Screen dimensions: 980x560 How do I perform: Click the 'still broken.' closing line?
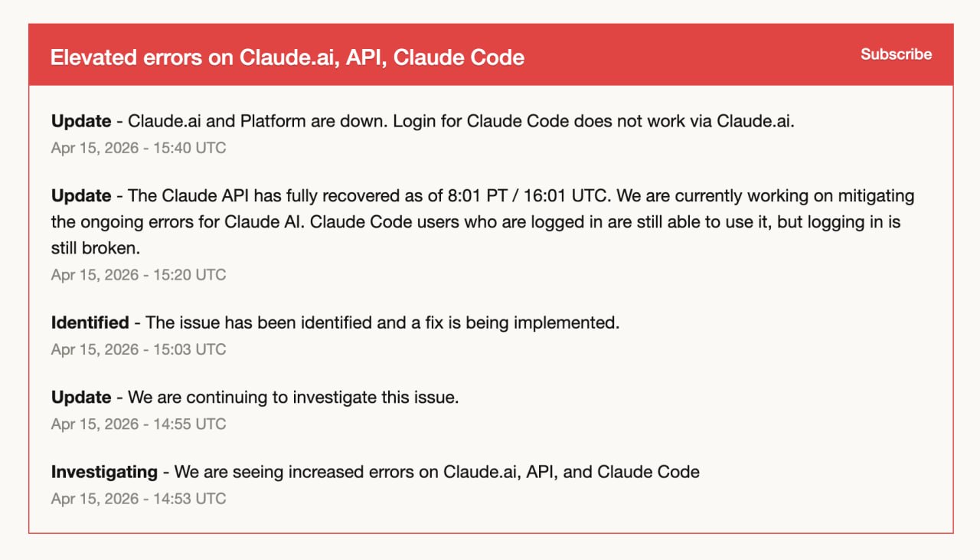click(x=96, y=248)
